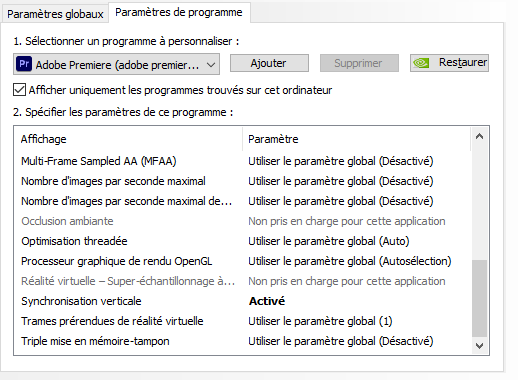Open the Synchronisation verticale Activé setting
518x380 pixels.
click(267, 301)
